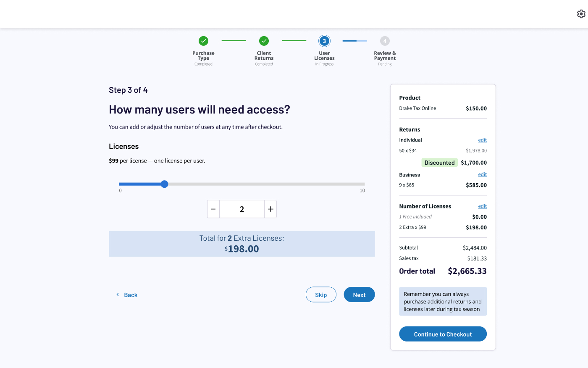Click the '2 Extra x $99' line
This screenshot has width=588, height=368.
pos(412,227)
